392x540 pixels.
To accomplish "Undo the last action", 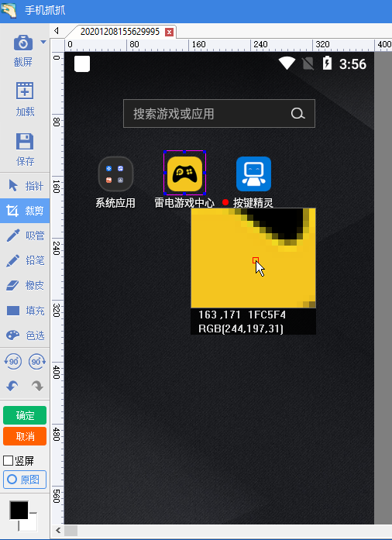I will click(12, 386).
